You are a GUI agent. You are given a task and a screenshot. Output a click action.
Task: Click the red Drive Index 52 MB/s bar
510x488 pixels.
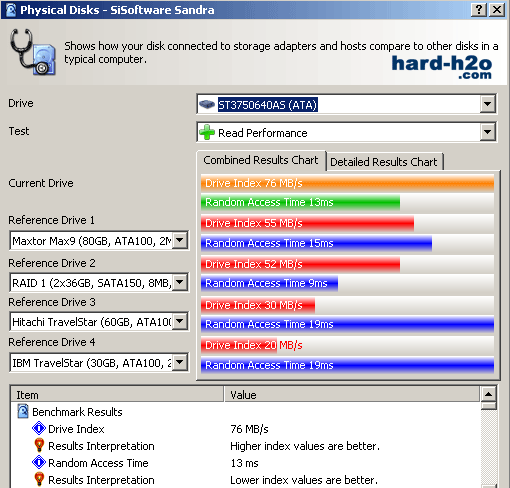click(x=300, y=264)
